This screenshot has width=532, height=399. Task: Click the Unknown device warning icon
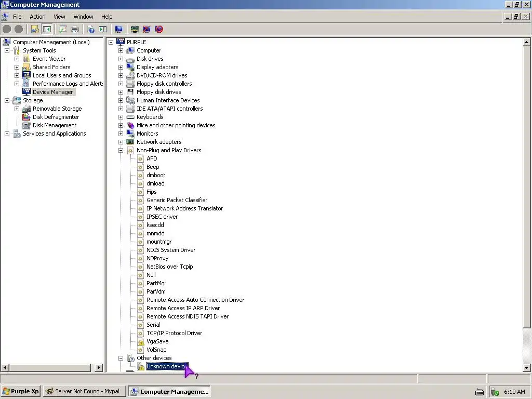click(141, 366)
